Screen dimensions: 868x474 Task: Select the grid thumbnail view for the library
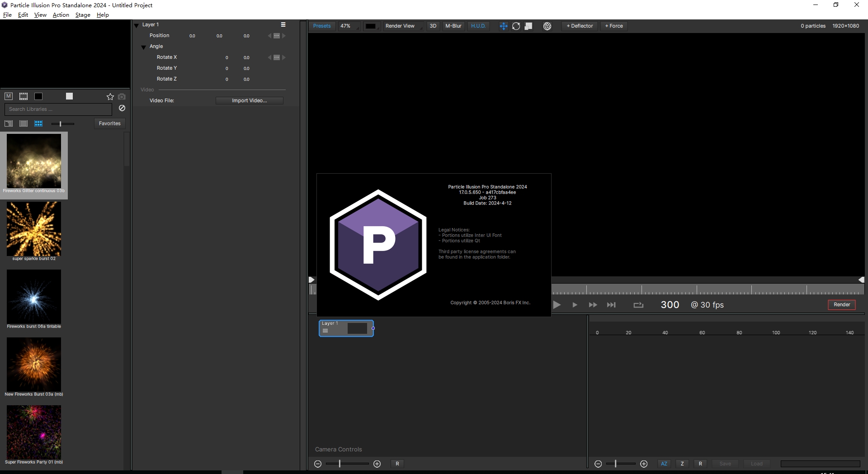[x=38, y=123]
